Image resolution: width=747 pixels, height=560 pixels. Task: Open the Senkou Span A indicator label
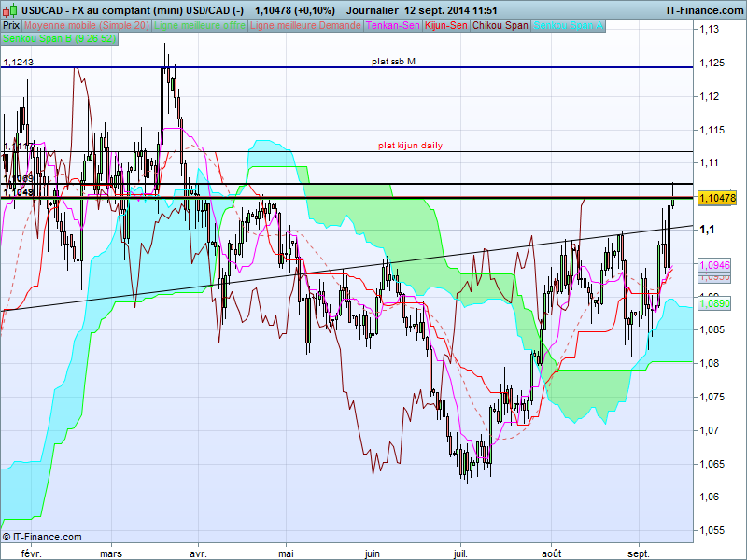click(569, 26)
